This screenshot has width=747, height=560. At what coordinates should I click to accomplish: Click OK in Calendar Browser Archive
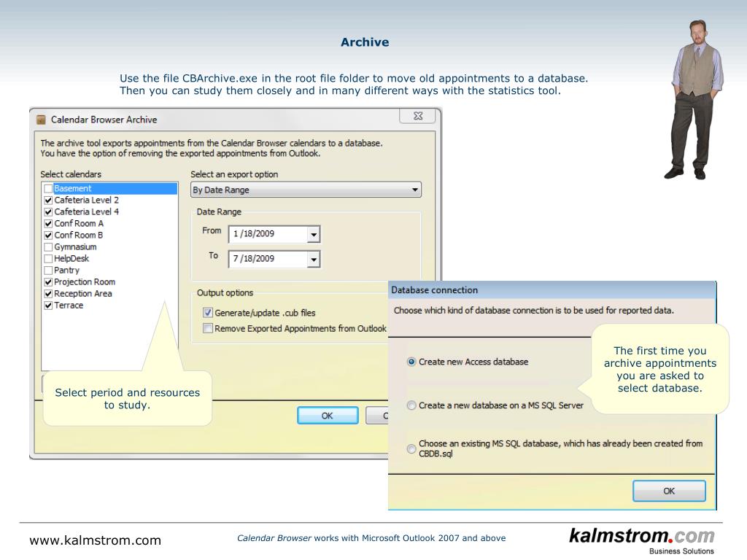(x=328, y=416)
